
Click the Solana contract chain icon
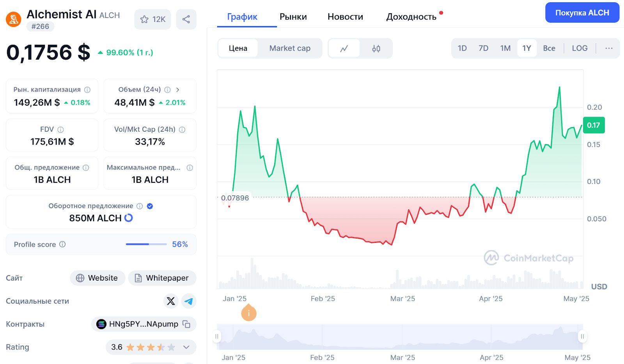pos(101,324)
